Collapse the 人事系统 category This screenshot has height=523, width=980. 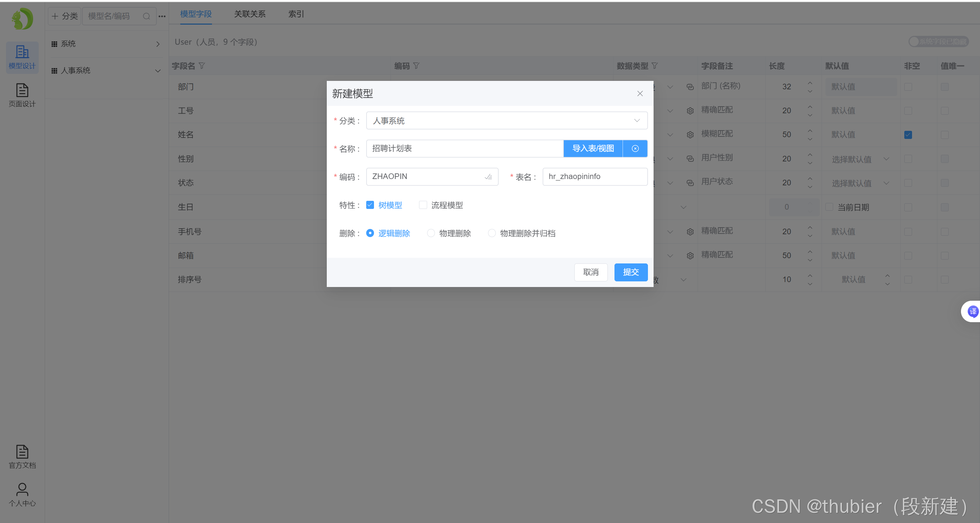coord(157,71)
